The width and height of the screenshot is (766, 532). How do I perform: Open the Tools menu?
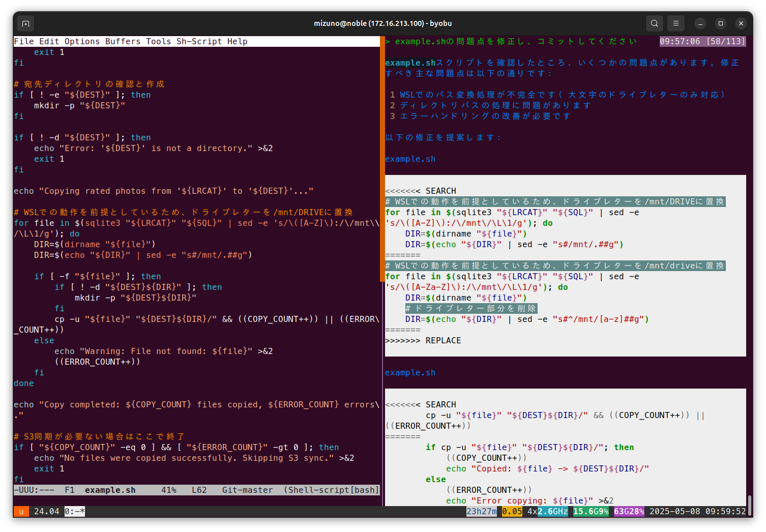coord(158,42)
